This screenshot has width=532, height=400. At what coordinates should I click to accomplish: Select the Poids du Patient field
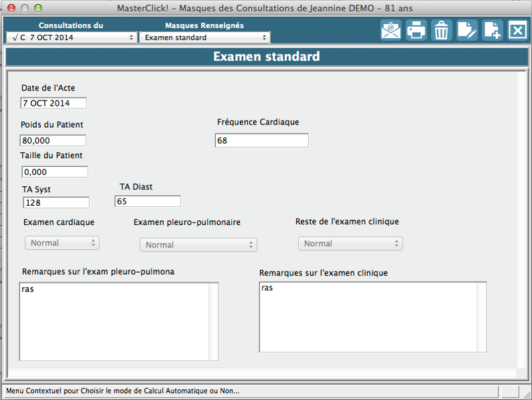pos(53,141)
